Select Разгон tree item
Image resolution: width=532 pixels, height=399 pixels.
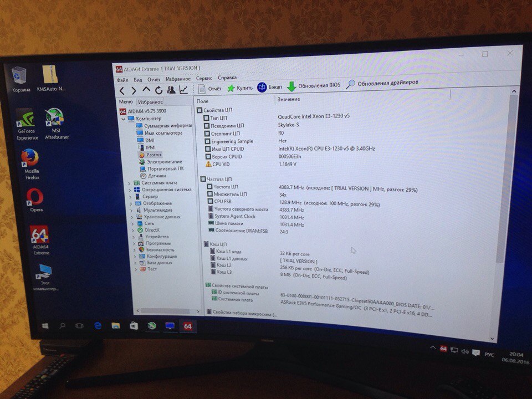point(150,155)
